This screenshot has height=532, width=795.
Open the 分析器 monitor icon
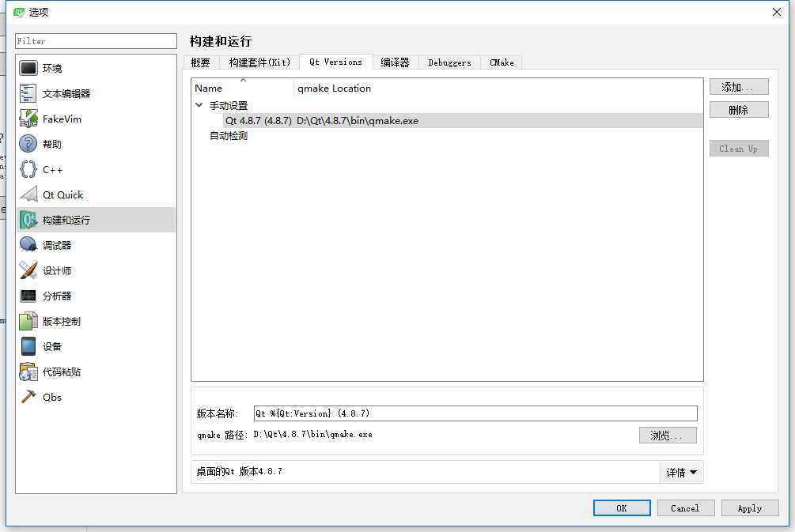[28, 296]
